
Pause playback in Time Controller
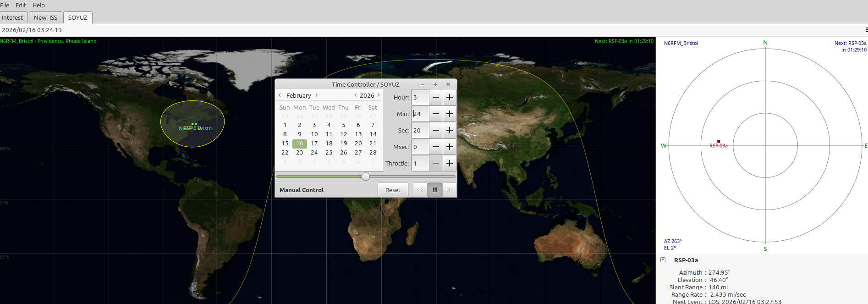click(434, 190)
